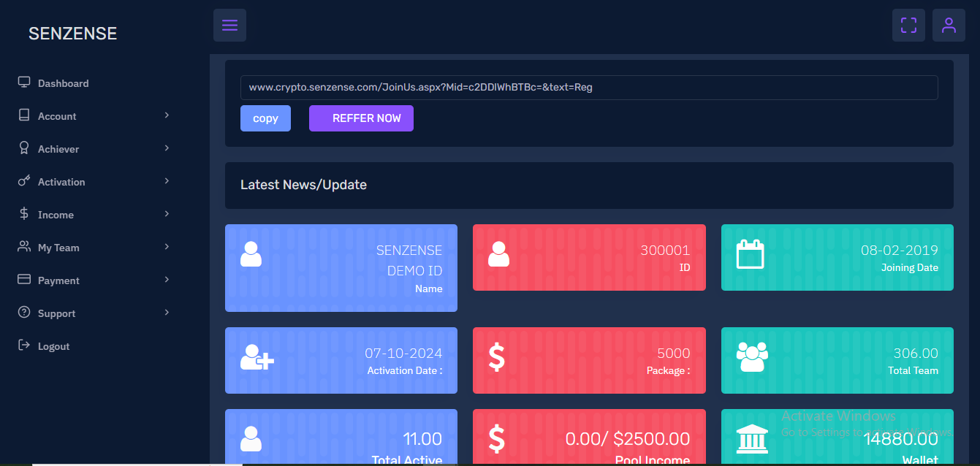980x466 pixels.
Task: Click the copy button under the referral link
Action: [x=265, y=118]
